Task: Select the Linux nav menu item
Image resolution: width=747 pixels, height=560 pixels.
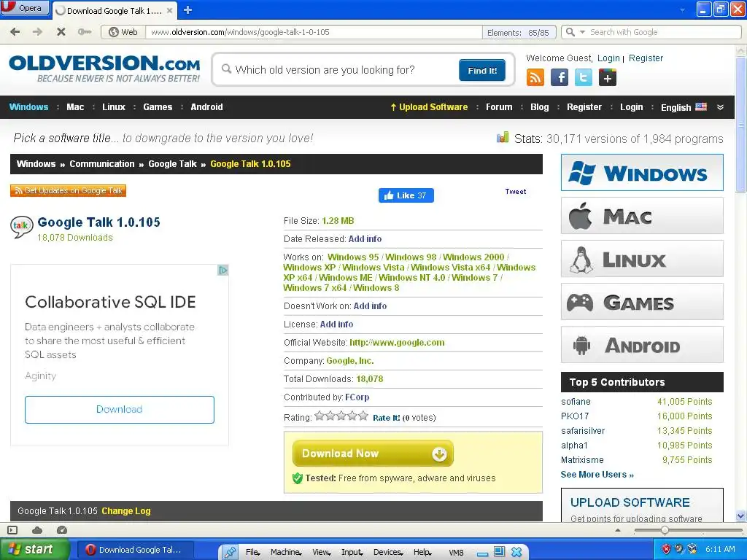Action: click(x=113, y=106)
